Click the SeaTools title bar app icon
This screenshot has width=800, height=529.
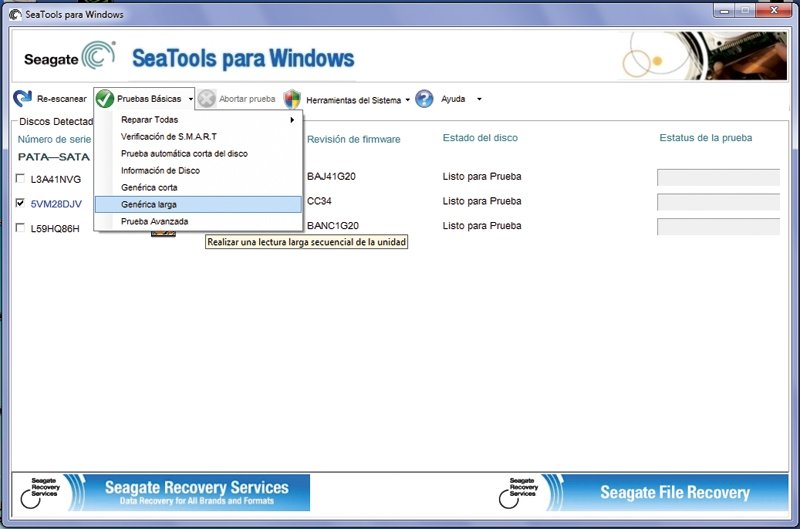pyautogui.click(x=16, y=14)
